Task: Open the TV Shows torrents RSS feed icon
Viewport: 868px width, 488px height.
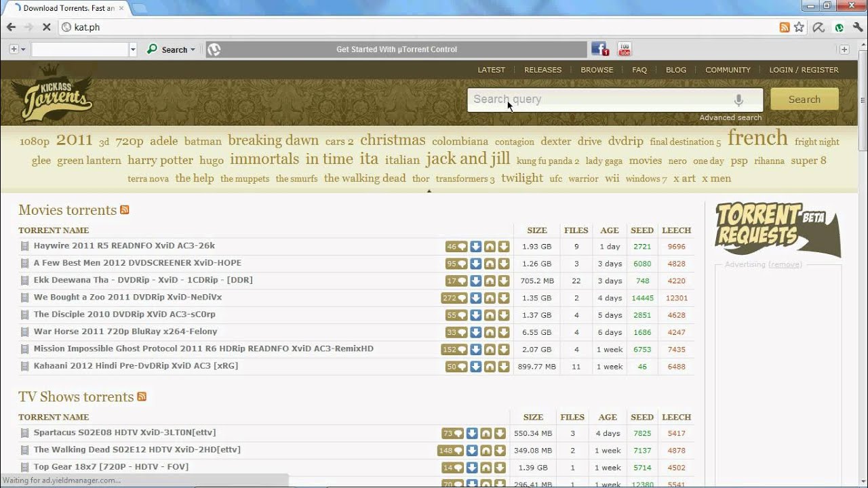Action: 142,396
